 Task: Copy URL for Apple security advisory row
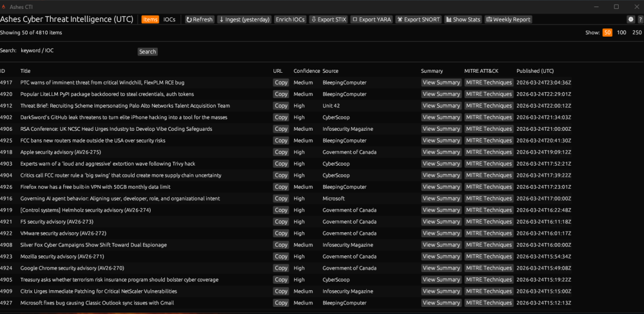tap(281, 152)
